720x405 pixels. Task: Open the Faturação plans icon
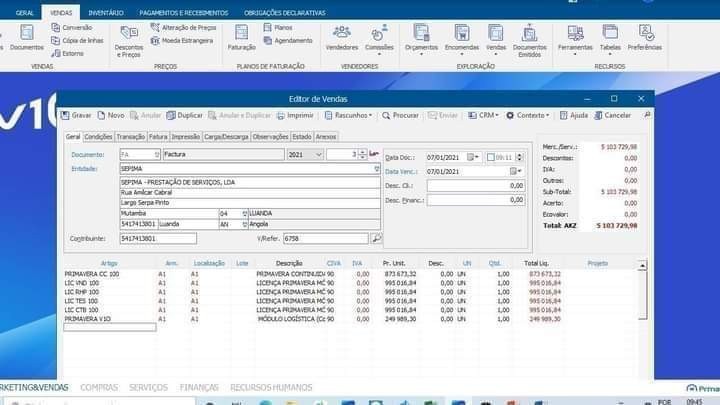pyautogui.click(x=242, y=37)
